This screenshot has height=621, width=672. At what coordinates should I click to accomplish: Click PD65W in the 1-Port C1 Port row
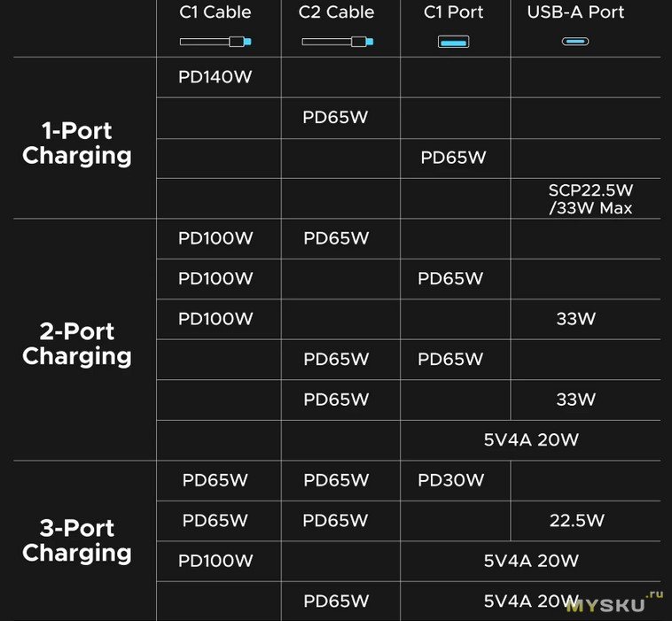pos(453,158)
